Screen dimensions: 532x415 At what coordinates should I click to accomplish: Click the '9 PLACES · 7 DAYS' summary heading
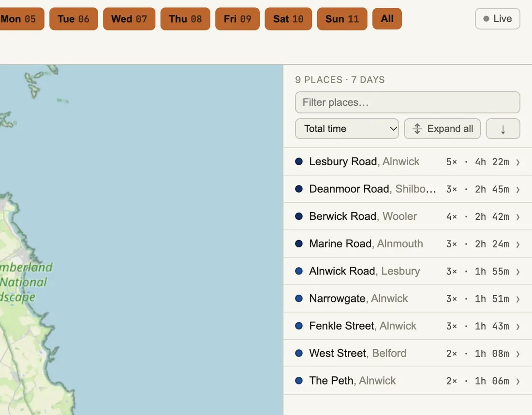pos(340,80)
